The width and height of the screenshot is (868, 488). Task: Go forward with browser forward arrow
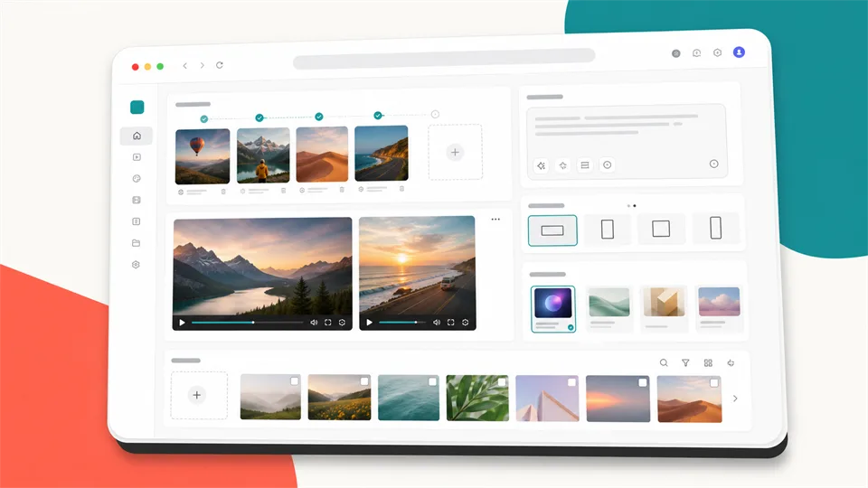202,65
